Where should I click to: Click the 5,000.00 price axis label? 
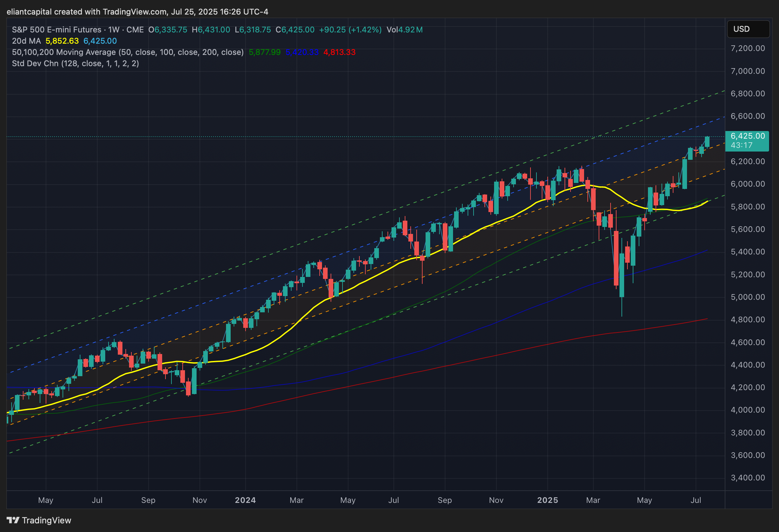(748, 297)
